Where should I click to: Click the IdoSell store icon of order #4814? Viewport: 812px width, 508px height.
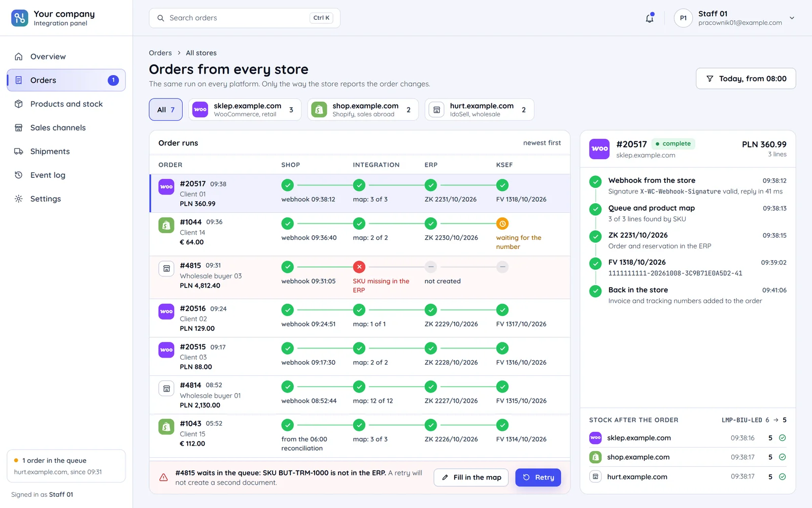coord(166,388)
